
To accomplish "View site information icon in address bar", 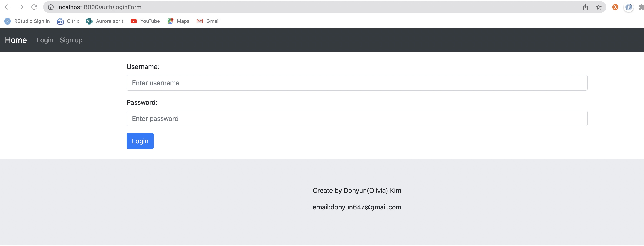I will tap(51, 7).
